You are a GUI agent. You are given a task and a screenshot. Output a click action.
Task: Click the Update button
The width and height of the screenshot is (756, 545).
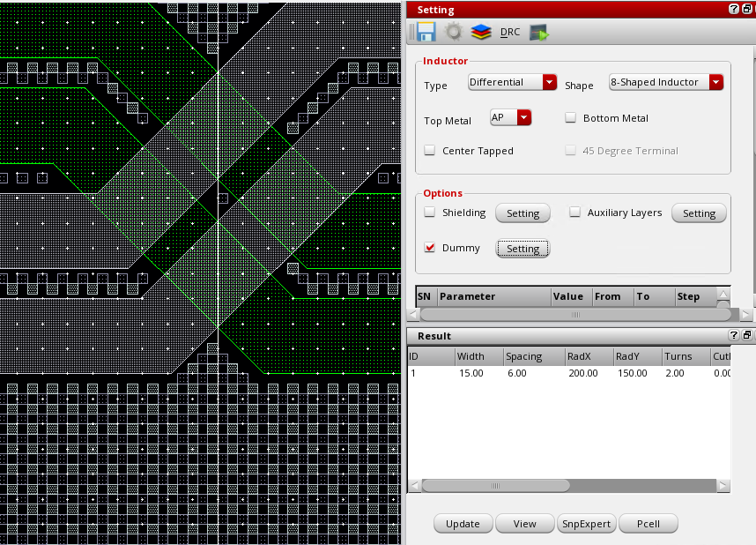click(463, 524)
